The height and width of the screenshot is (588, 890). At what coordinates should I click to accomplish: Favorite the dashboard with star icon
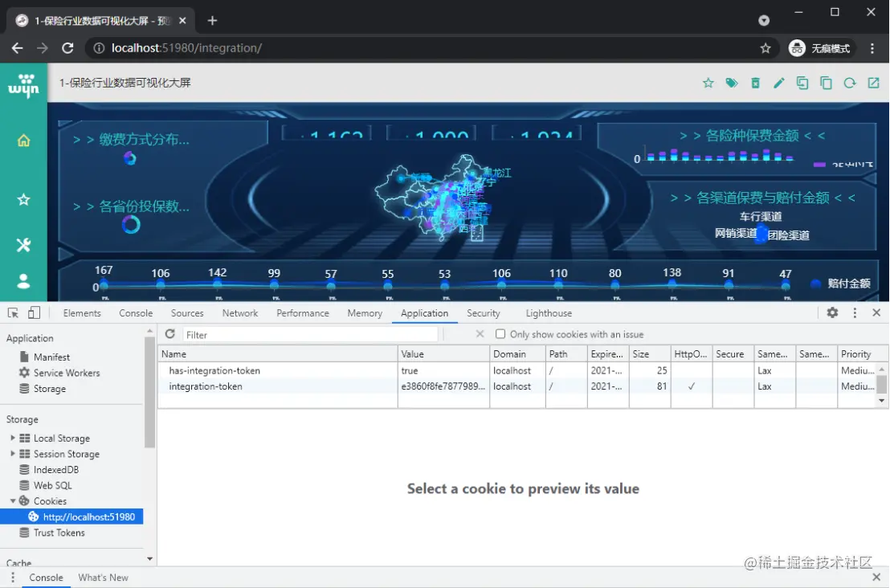[708, 84]
